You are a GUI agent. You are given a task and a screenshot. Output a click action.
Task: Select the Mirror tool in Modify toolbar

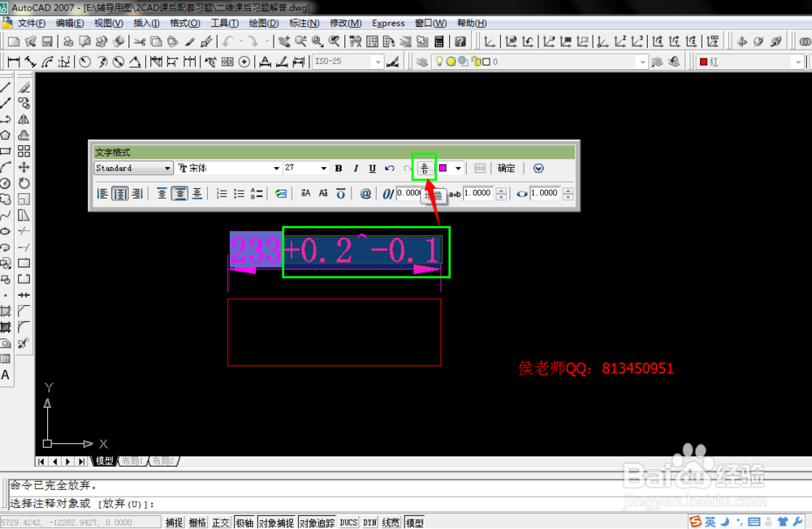(24, 119)
